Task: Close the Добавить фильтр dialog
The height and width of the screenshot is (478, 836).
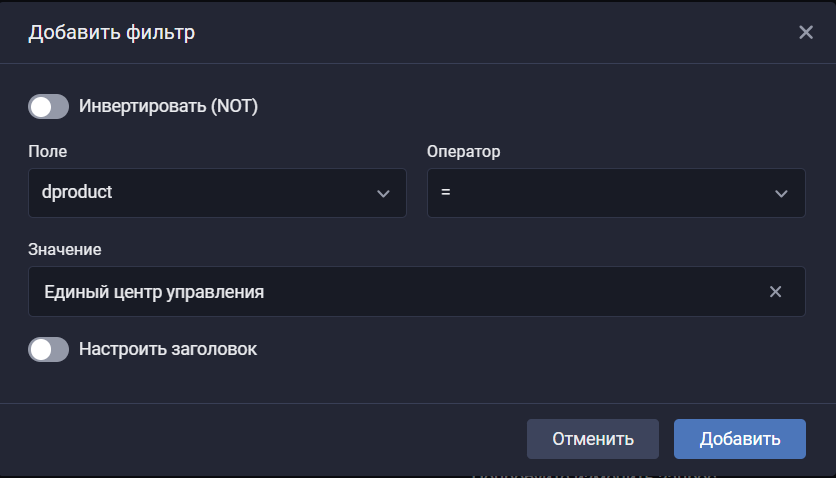Action: point(806,32)
